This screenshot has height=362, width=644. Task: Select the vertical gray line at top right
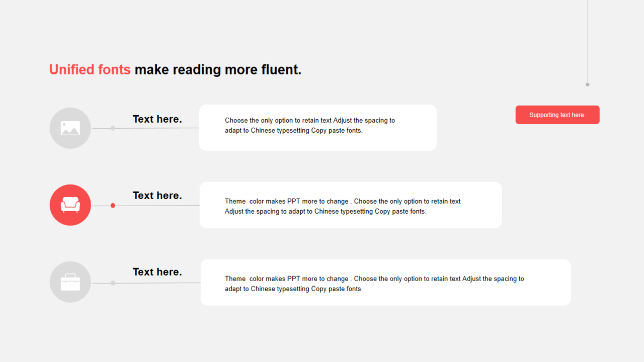588,40
